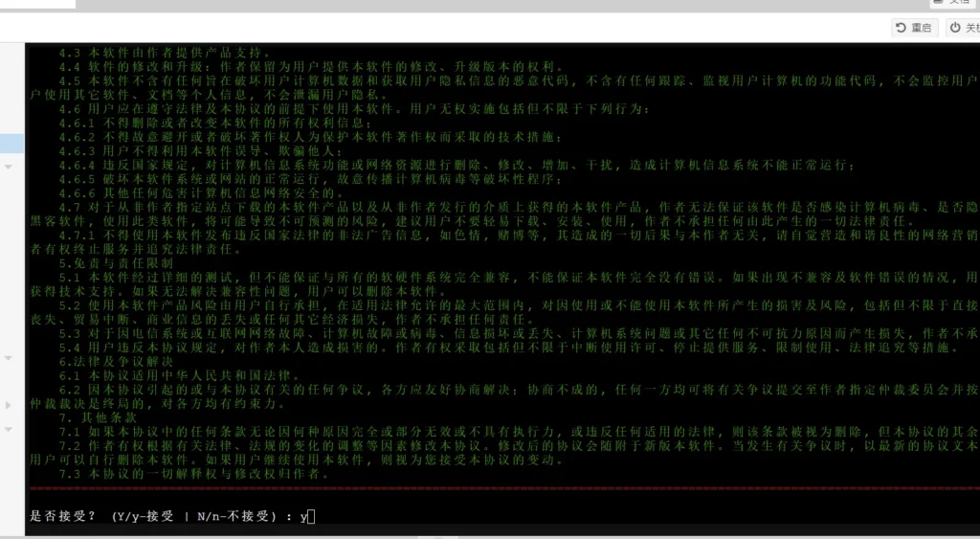Click the 6.法律及争议解决 heading line
Viewport: 980px width, 539px height.
[116, 362]
